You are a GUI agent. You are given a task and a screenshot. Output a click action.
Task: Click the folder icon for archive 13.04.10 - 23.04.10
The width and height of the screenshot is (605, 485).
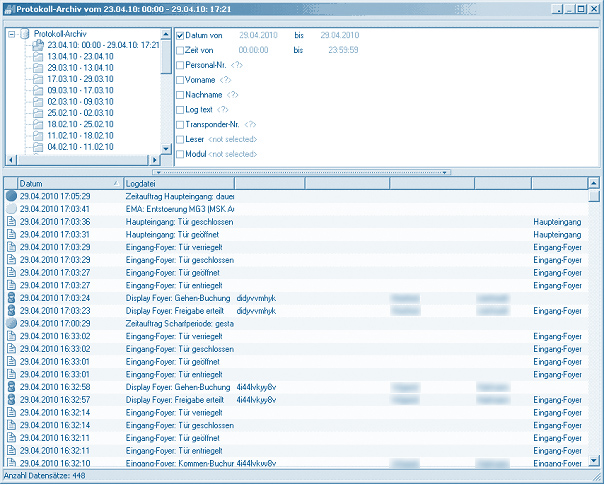[37, 58]
